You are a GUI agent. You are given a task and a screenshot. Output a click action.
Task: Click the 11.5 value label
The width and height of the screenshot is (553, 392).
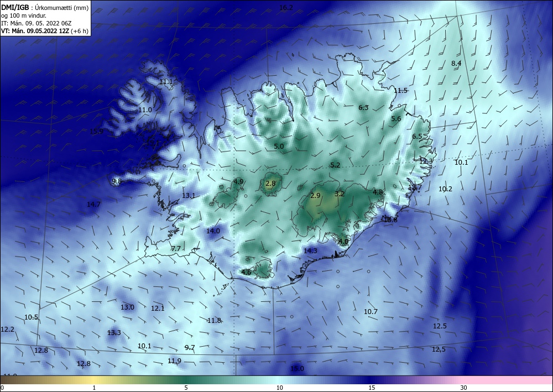[x=400, y=91]
